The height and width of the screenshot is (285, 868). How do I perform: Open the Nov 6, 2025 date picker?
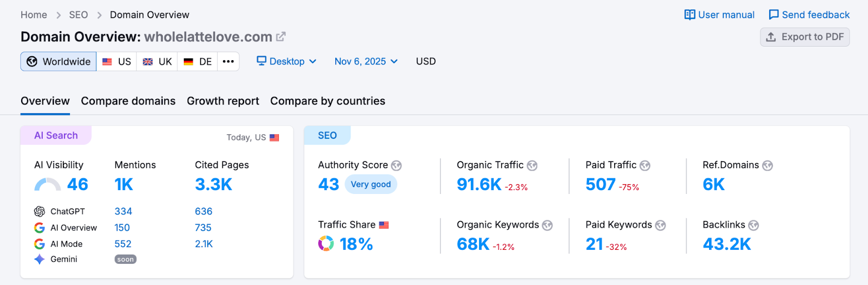point(366,61)
